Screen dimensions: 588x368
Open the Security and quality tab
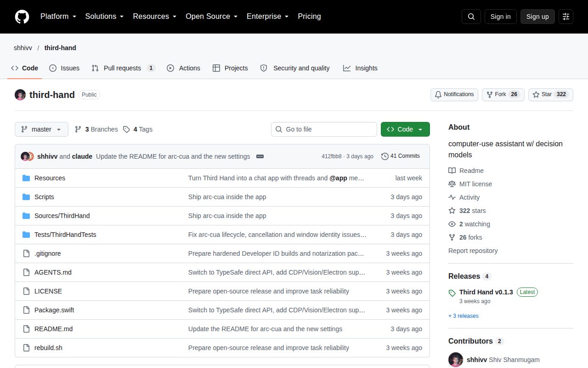(295, 68)
